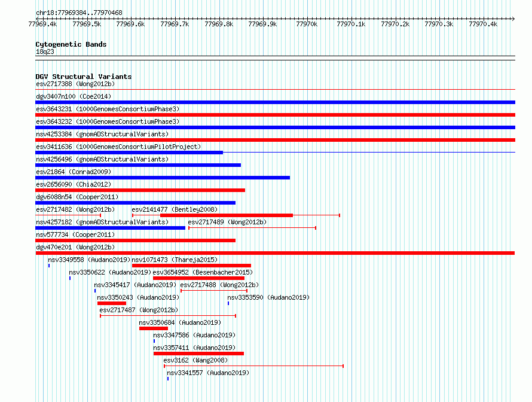Select the dgv3407n100 (Coe2014) blue bar

[x=275, y=102]
